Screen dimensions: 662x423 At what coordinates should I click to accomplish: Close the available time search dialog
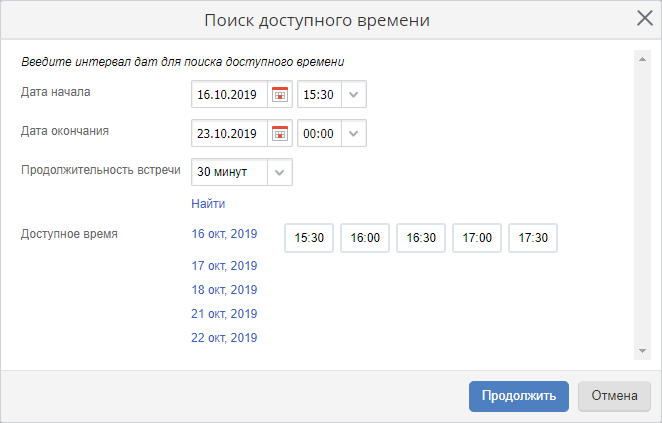[x=645, y=18]
